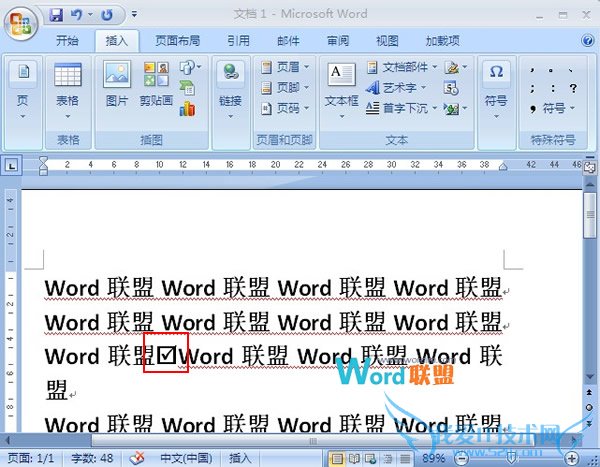This screenshot has width=600, height=467.
Task: Click the checked box symbol in document
Action: pyautogui.click(x=167, y=355)
